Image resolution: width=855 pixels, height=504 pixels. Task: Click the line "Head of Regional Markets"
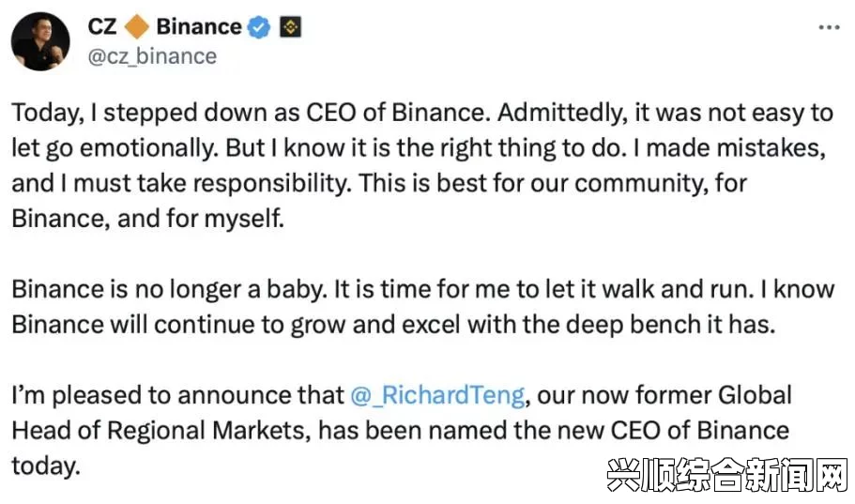(400, 431)
